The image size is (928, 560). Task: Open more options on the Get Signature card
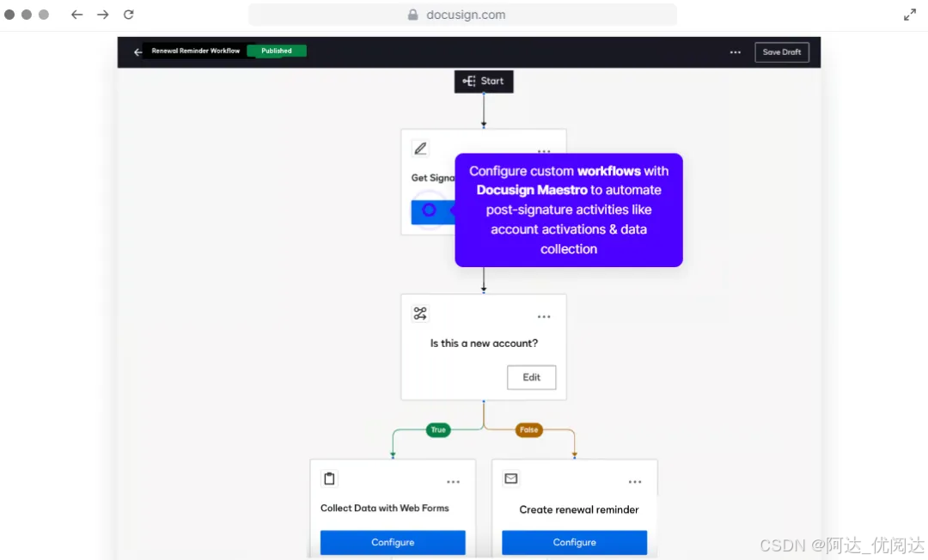[544, 151]
